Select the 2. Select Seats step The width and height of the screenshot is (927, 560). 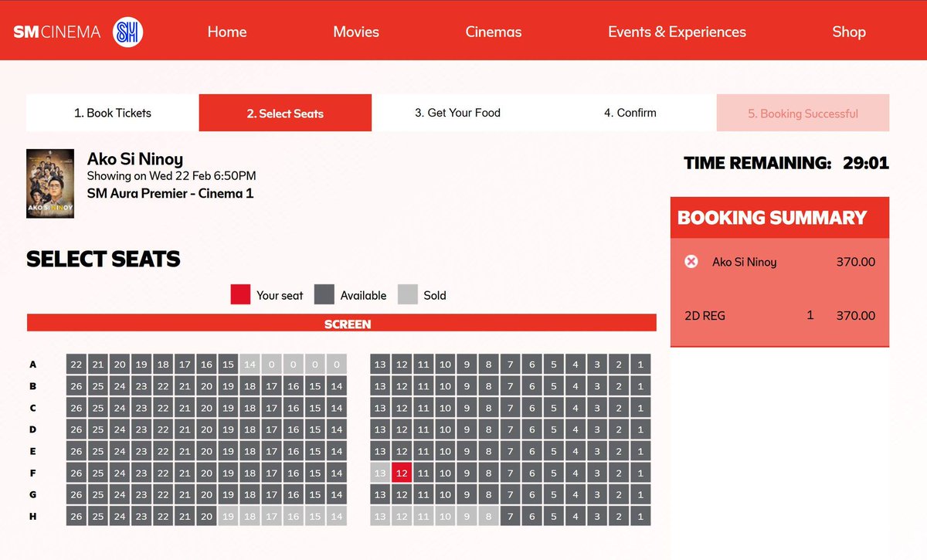(285, 113)
